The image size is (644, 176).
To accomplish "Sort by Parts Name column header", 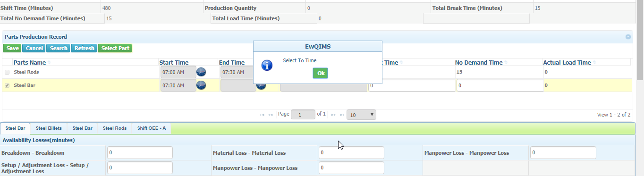I will (x=30, y=62).
